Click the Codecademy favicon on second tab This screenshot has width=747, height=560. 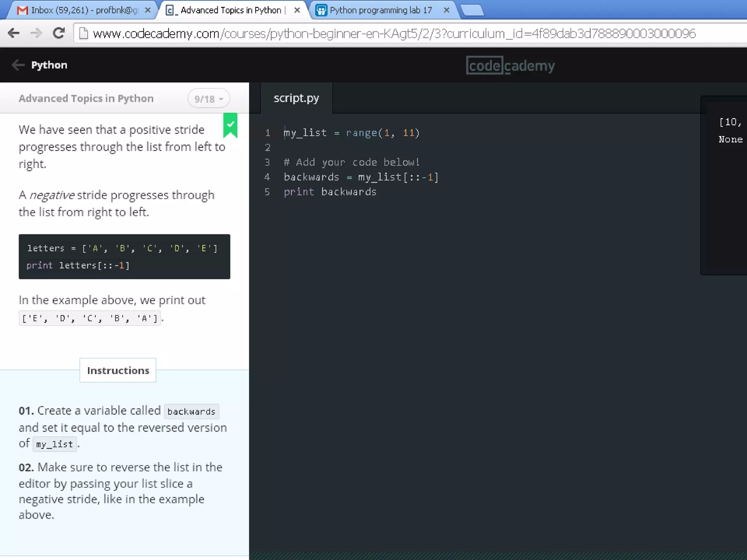(x=170, y=10)
